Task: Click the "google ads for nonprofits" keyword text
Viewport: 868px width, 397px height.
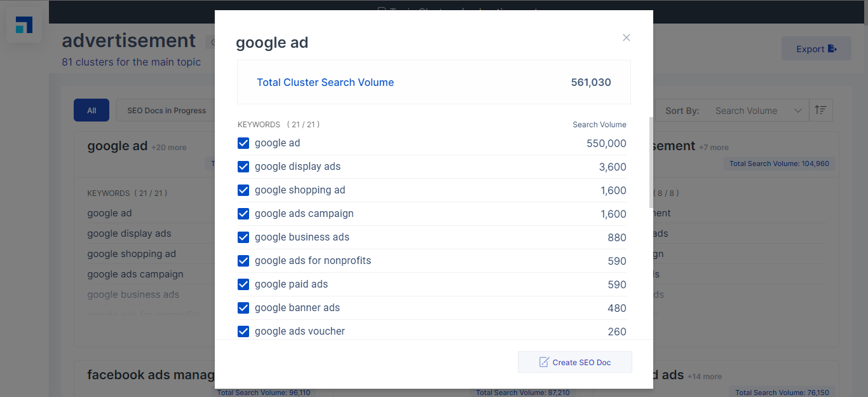Action: coord(313,261)
